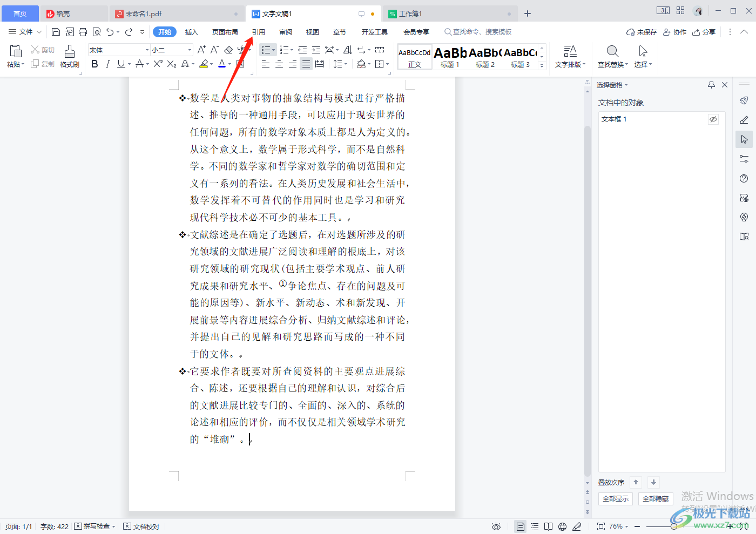This screenshot has height=534, width=756.
Task: Align text left
Action: (266, 64)
